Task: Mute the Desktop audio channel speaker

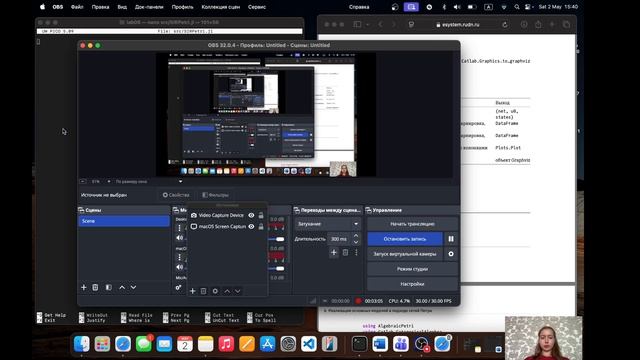Action: click(179, 238)
